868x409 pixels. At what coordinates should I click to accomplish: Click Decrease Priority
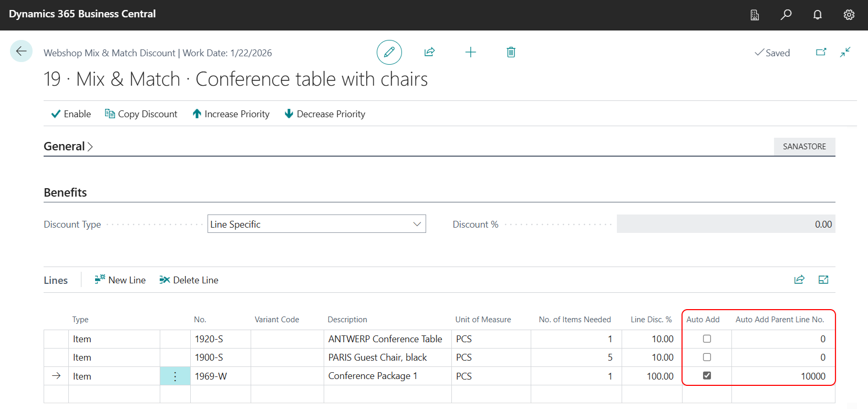[x=325, y=114]
